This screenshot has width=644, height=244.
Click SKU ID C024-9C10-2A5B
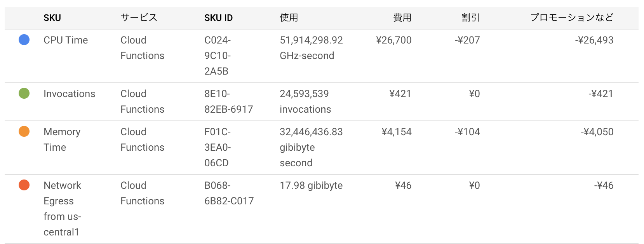coord(218,56)
